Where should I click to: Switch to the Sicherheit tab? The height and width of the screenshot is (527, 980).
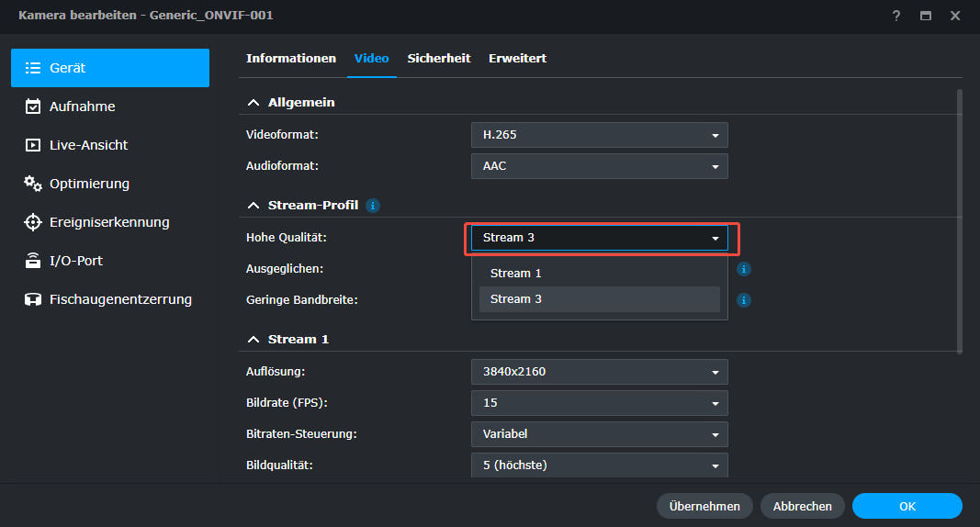pos(439,58)
